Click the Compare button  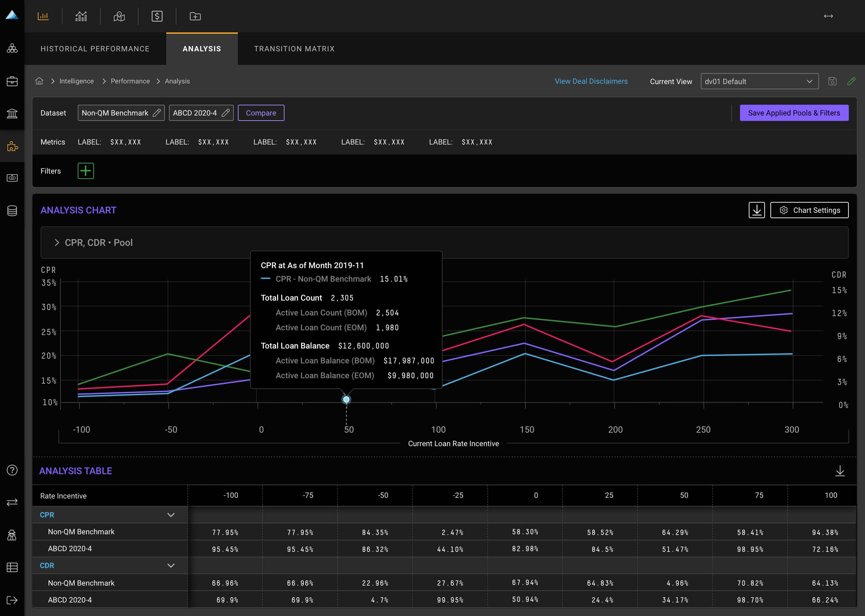click(x=261, y=113)
